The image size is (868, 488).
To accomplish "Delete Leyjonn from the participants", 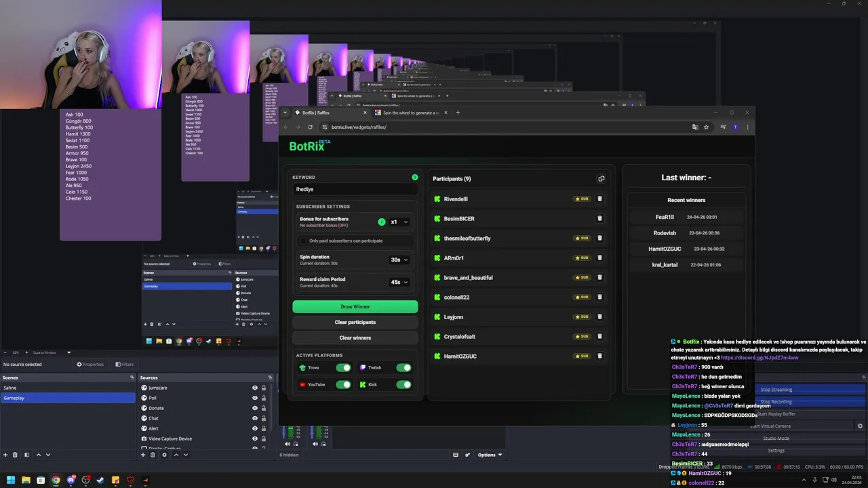I will click(x=599, y=317).
